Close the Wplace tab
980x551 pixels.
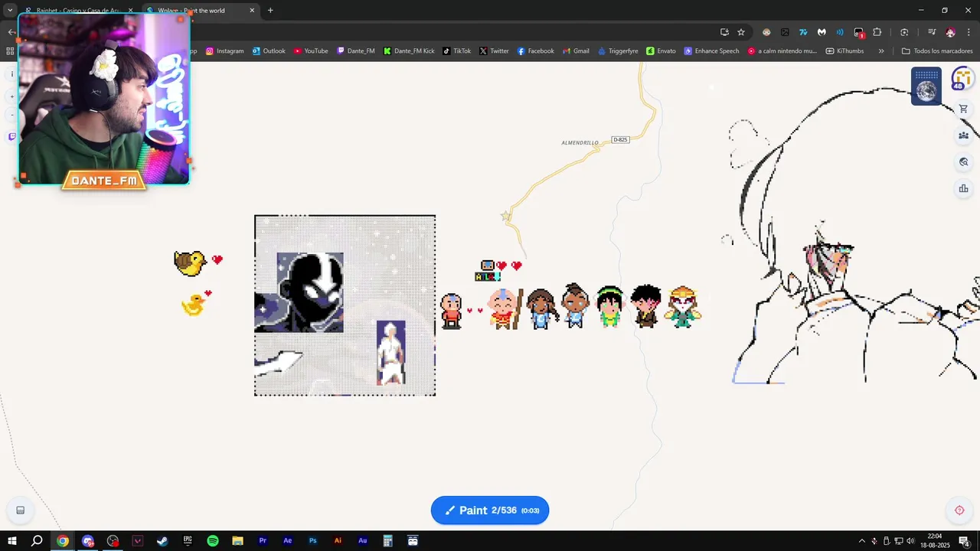[x=252, y=11]
